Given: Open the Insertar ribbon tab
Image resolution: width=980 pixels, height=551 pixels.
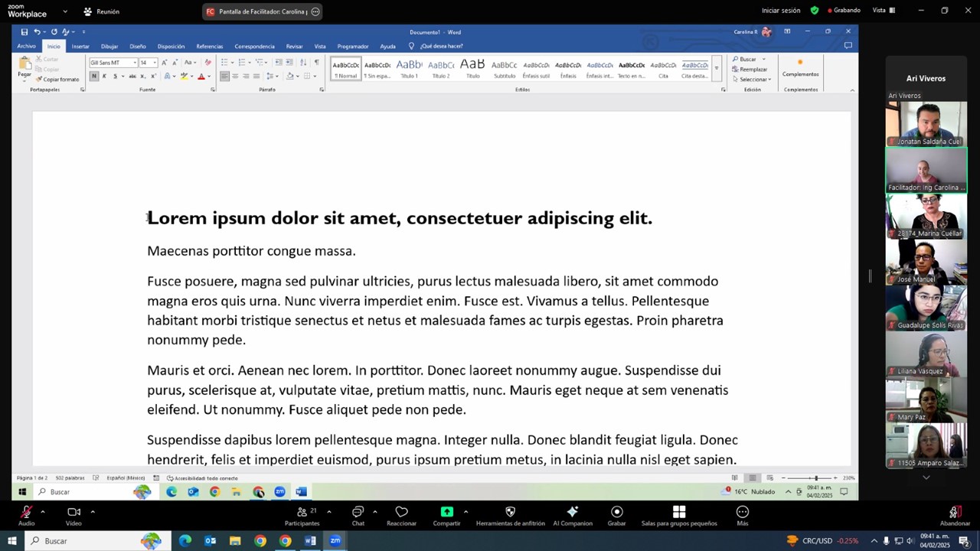Looking at the screenshot, I should coord(80,47).
